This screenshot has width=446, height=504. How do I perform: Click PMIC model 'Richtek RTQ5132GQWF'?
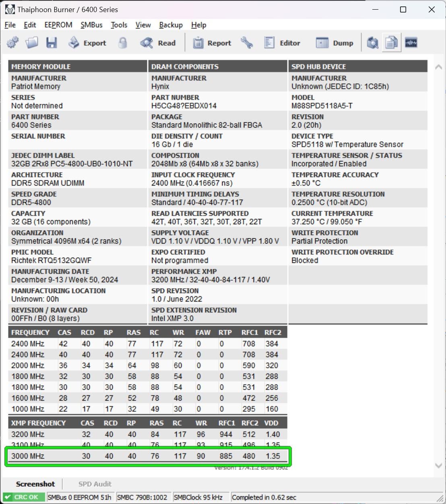coord(52,260)
